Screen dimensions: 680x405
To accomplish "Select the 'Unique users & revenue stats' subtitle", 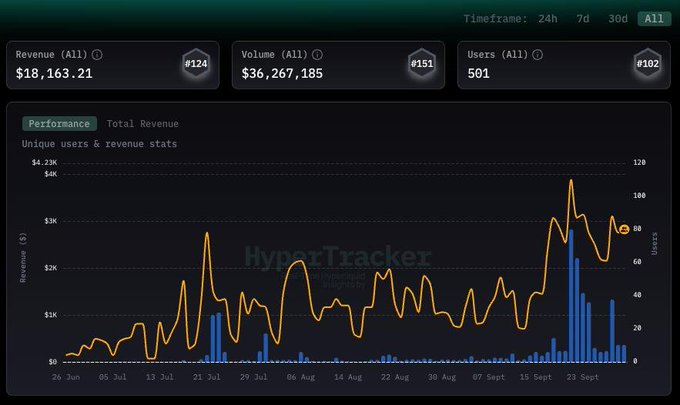I will point(99,144).
